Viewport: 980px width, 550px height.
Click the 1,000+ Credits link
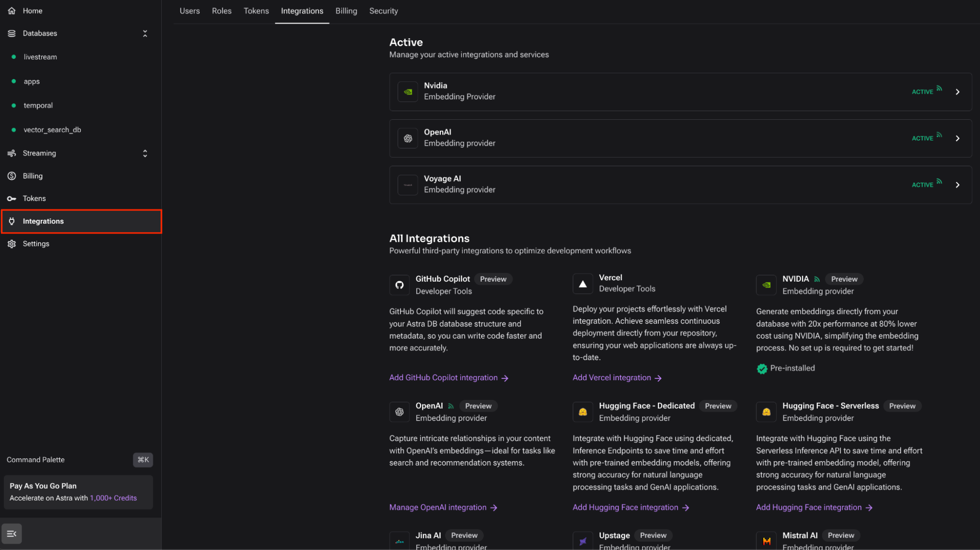pyautogui.click(x=113, y=498)
